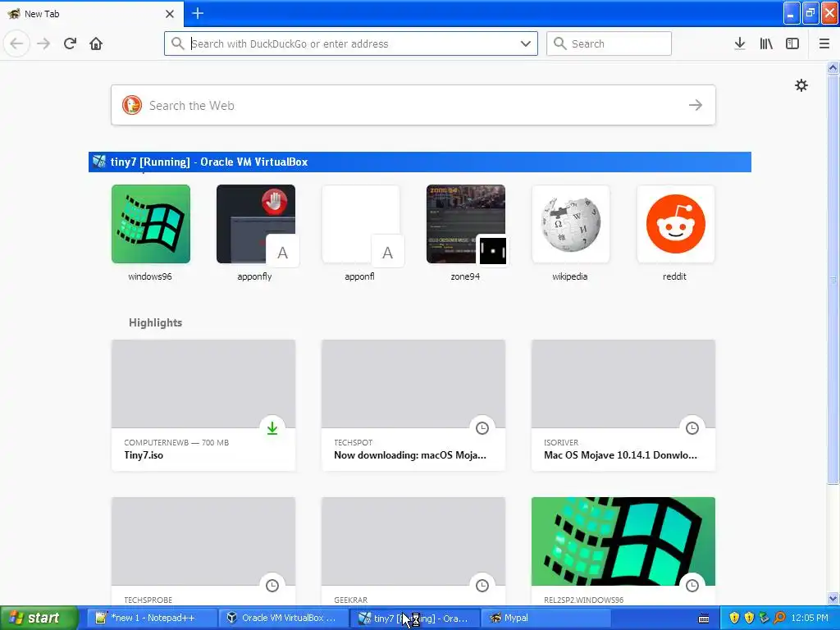Open the Windows start menu
Screen dimensions: 840x630
click(39, 618)
